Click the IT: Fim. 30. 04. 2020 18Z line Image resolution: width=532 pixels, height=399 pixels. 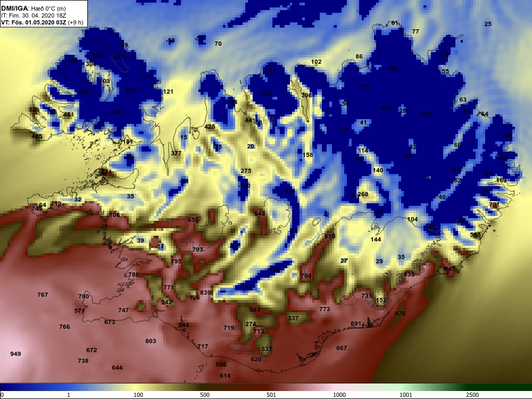pyautogui.click(x=32, y=15)
